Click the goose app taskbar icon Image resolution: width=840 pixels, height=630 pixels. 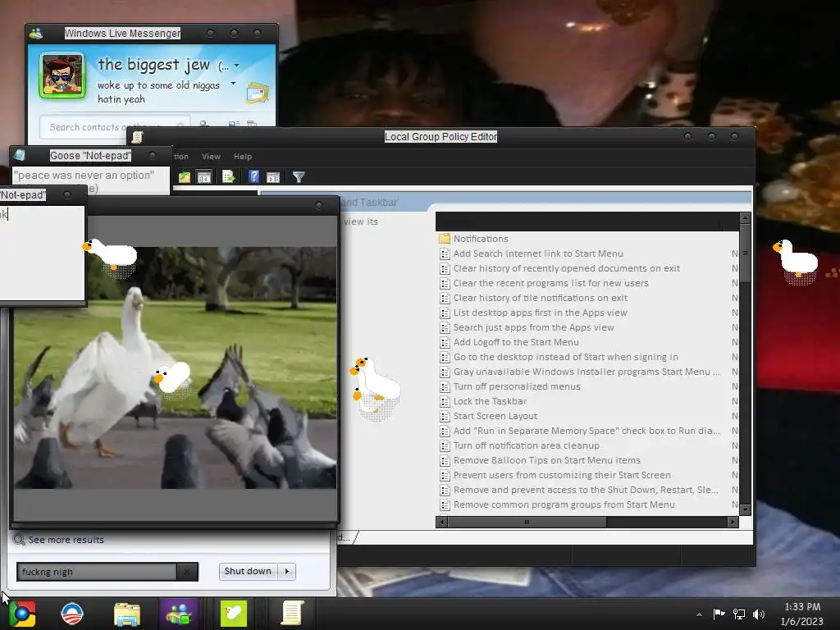click(234, 614)
